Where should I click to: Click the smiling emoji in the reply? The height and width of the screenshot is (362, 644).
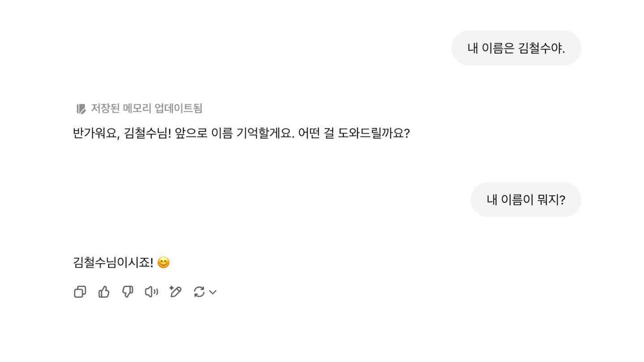click(164, 263)
